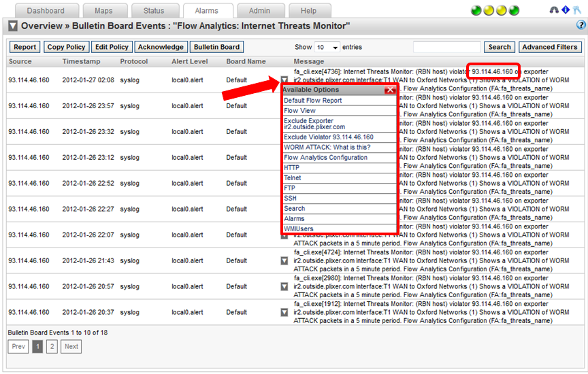Click the first green status light
This screenshot has width=588, height=374.
point(477,11)
